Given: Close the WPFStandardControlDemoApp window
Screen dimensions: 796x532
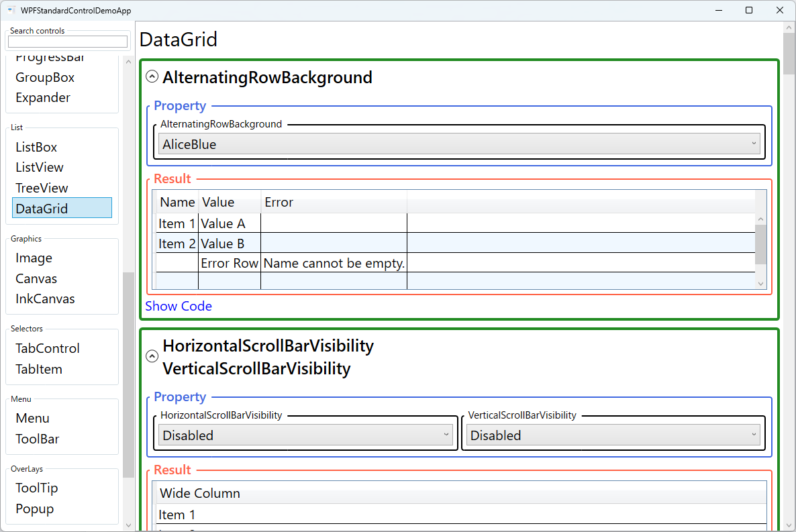Looking at the screenshot, I should [x=780, y=10].
